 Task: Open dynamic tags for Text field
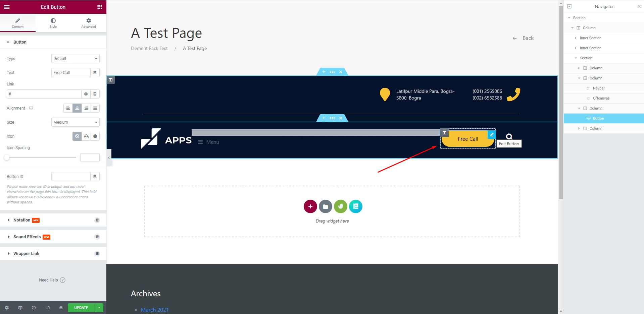(95, 73)
